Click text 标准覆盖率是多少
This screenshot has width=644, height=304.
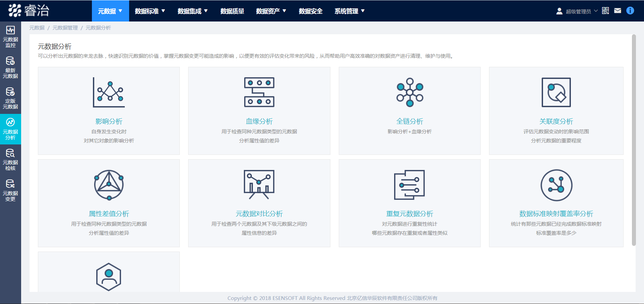[x=556, y=233]
